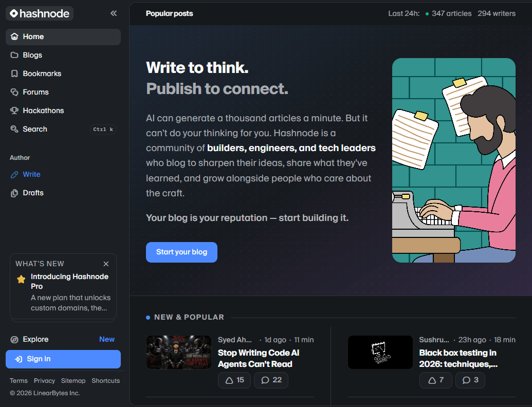Open author Syed Ah... profile
This screenshot has height=407, width=532.
point(235,340)
